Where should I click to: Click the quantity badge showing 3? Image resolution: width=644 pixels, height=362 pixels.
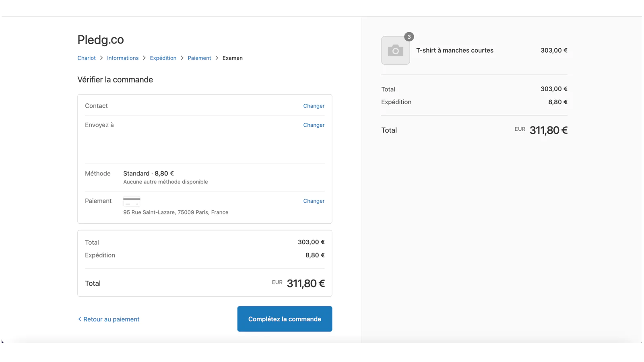(409, 37)
